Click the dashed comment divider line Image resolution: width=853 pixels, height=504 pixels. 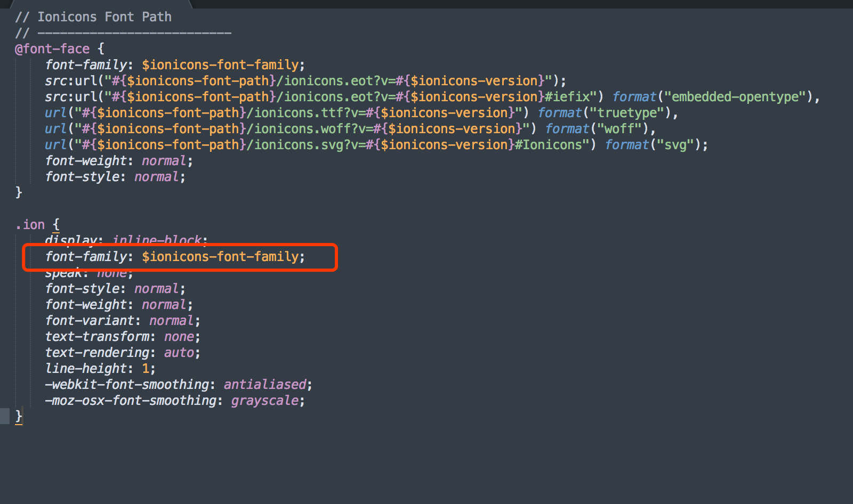tap(133, 33)
